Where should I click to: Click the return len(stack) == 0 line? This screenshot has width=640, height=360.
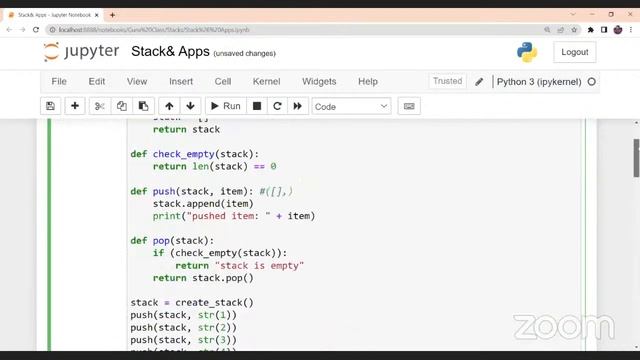[214, 167]
